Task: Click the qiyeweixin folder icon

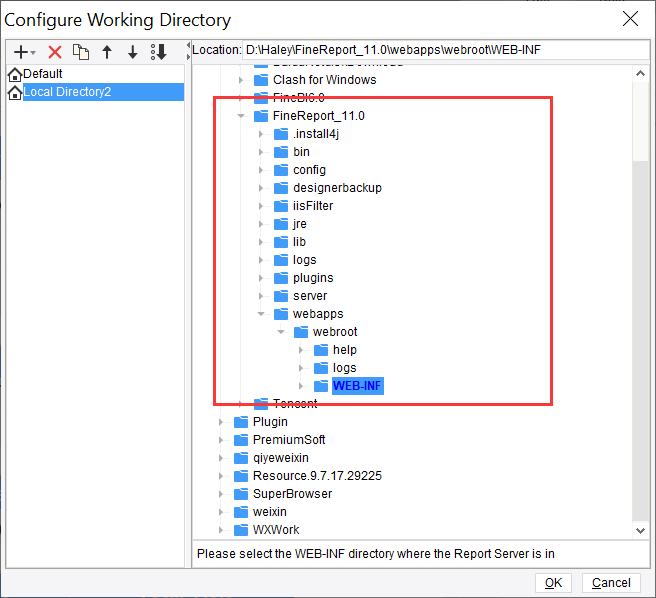Action: tap(241, 457)
